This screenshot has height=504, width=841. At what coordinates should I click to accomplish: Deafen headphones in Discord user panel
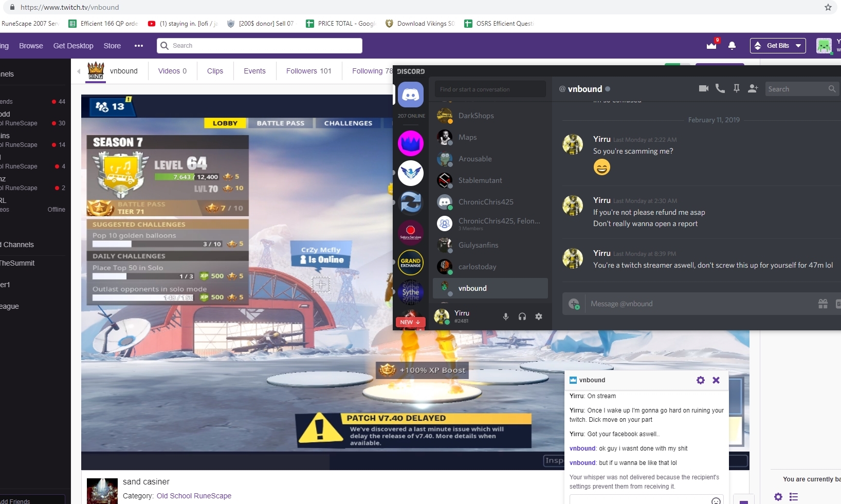(522, 316)
